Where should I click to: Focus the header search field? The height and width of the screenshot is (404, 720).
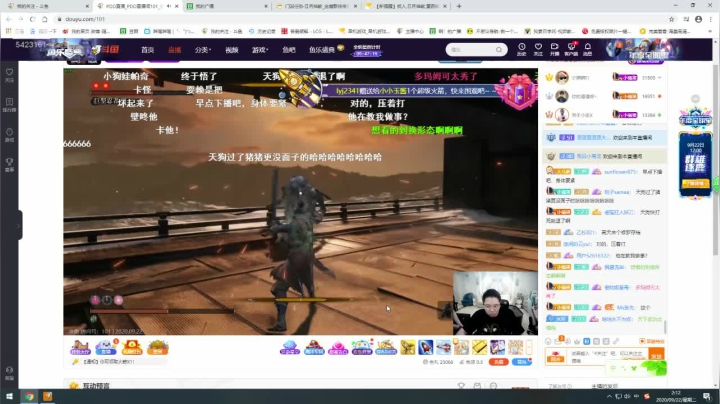point(471,50)
